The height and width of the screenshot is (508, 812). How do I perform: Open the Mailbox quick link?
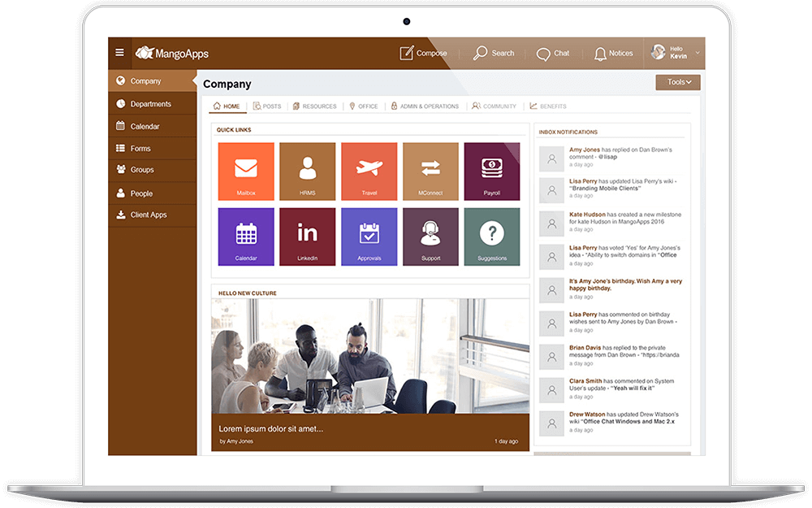point(245,171)
